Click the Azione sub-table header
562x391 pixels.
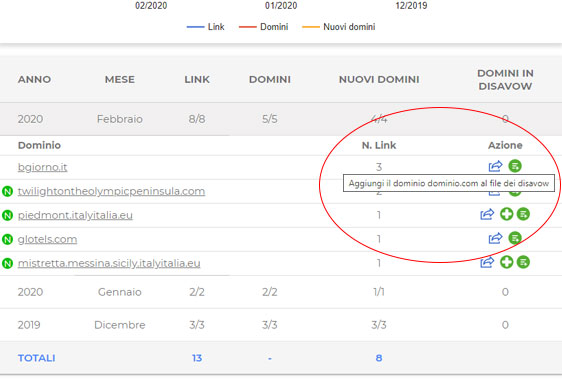505,145
